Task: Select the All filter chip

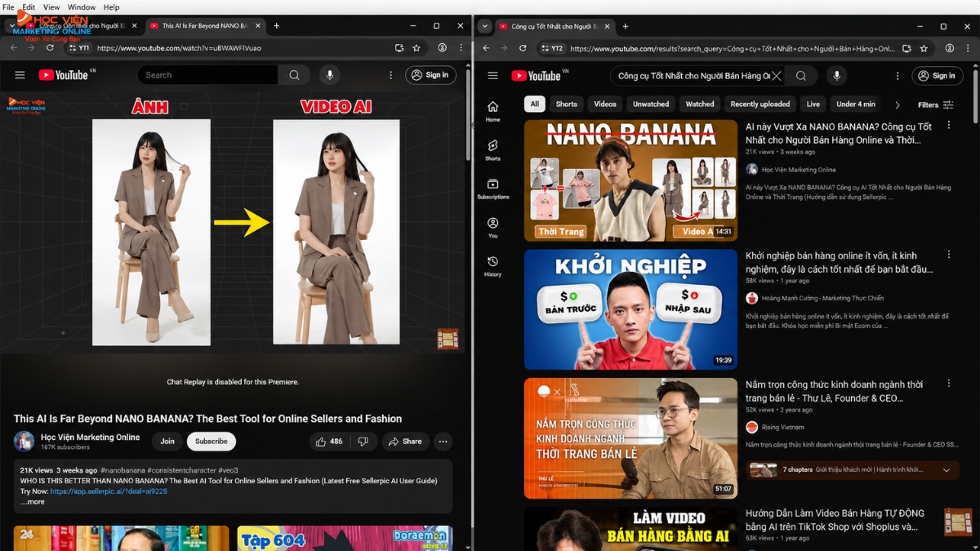Action: (x=535, y=104)
